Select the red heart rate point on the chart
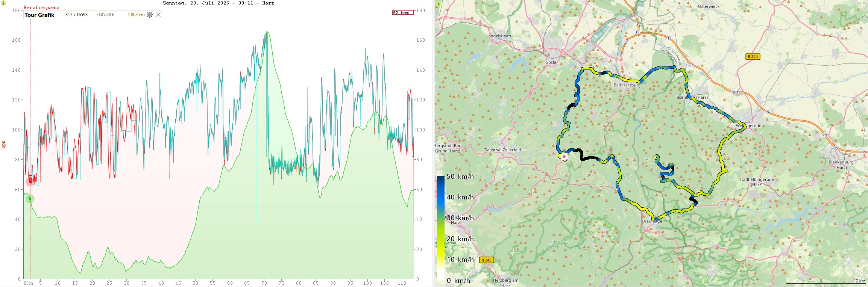This screenshot has height=287, width=868. point(30,182)
